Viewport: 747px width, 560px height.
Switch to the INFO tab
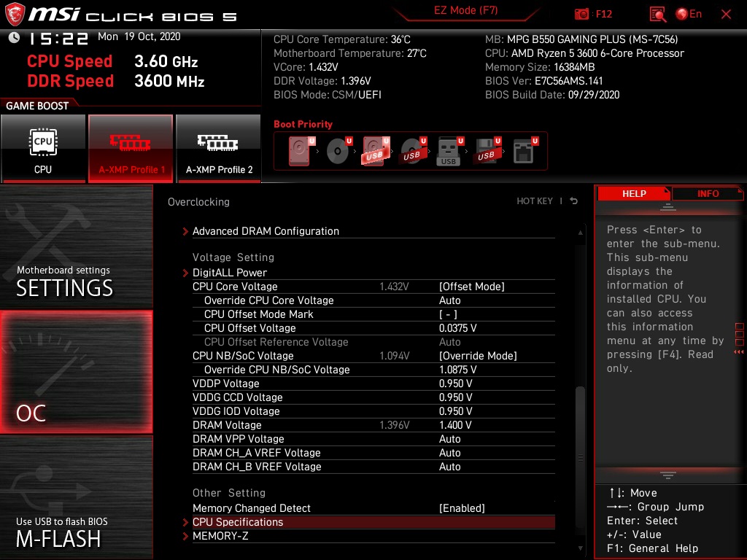point(707,193)
